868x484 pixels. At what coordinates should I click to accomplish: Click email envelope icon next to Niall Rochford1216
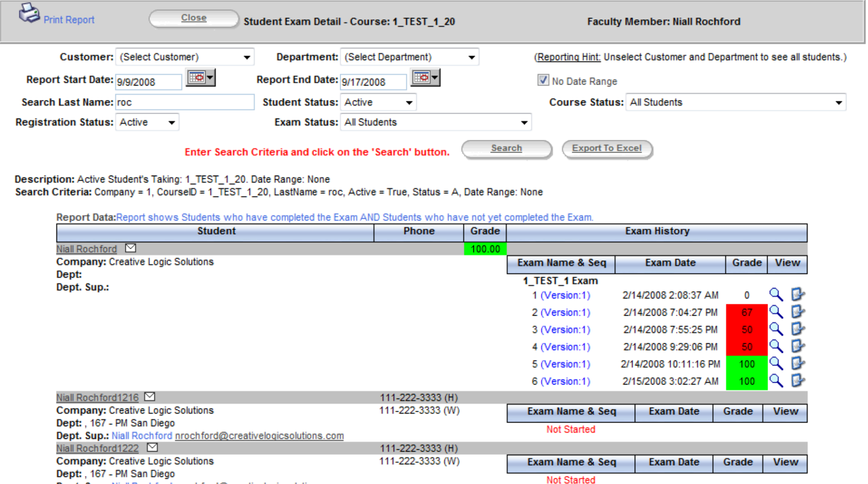click(x=150, y=397)
